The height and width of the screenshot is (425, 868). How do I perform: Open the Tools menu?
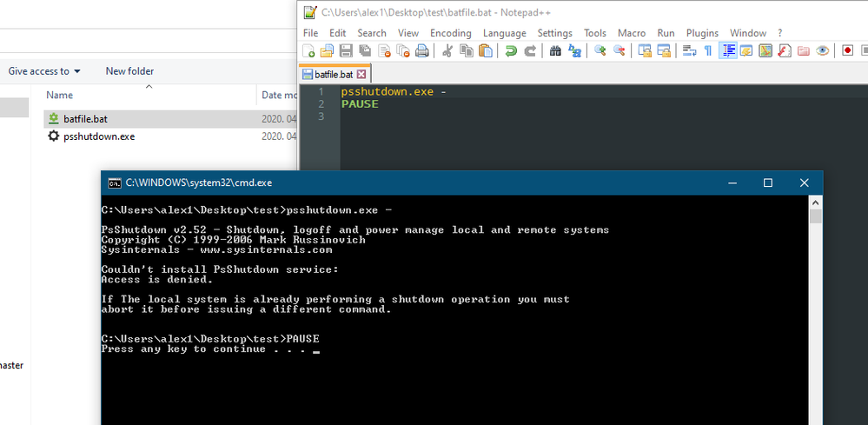click(x=595, y=33)
